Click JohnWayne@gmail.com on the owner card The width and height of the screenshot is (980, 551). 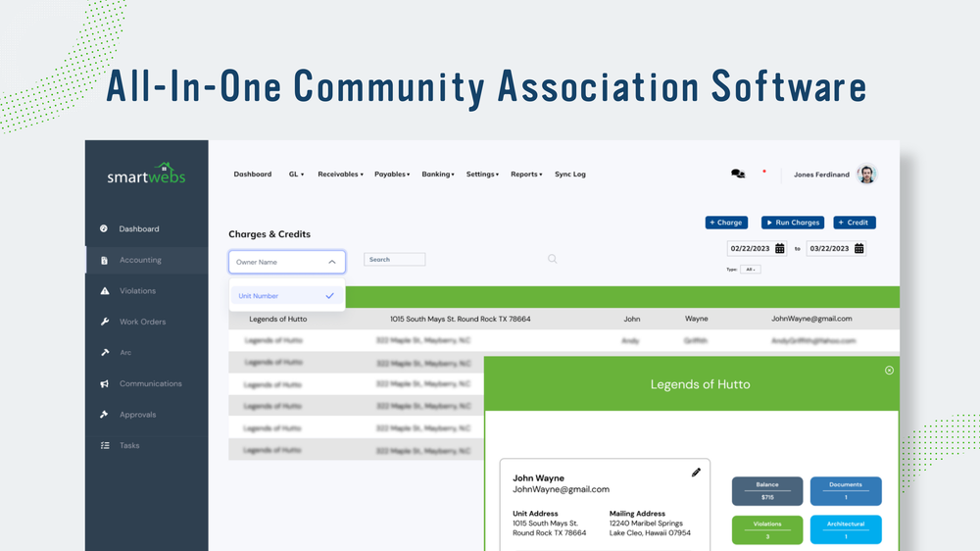click(x=561, y=489)
